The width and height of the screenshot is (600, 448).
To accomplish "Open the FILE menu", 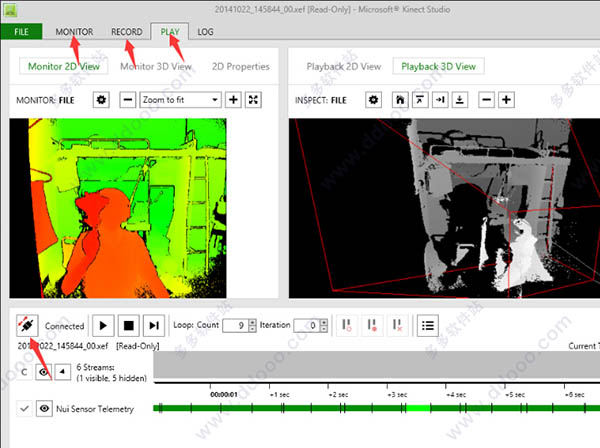I will coord(21,32).
